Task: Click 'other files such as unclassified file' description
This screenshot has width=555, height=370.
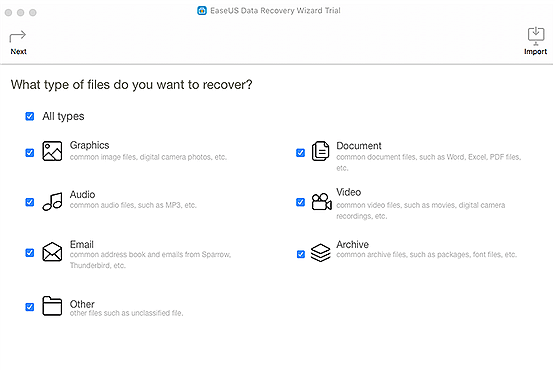Action: pos(126,313)
